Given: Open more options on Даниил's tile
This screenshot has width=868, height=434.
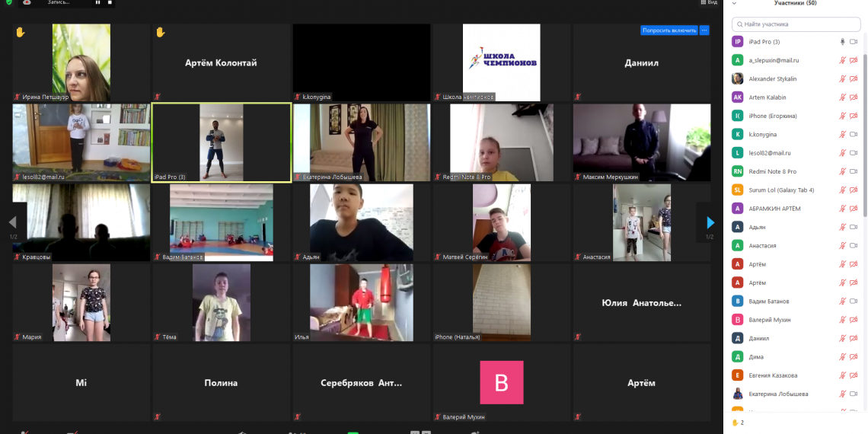Looking at the screenshot, I should 704,30.
